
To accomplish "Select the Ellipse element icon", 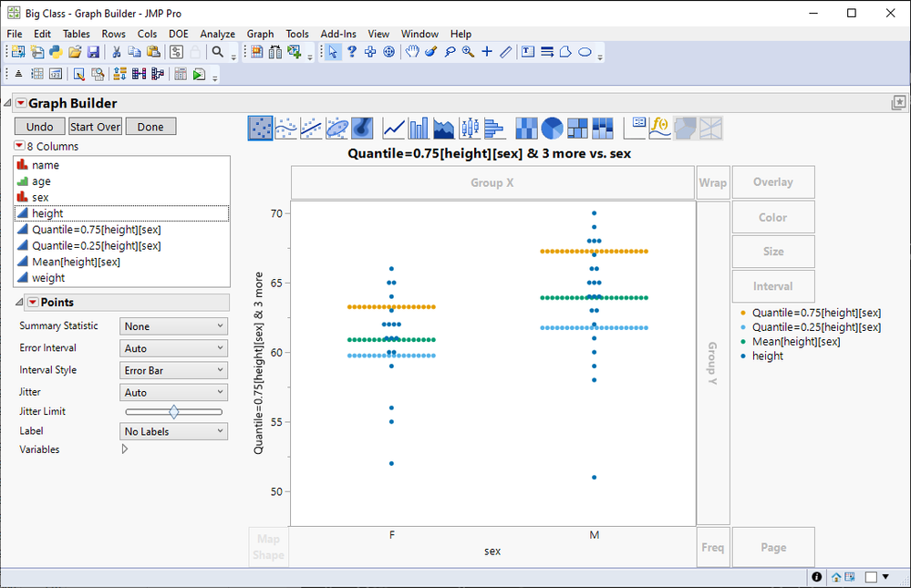I will [336, 128].
